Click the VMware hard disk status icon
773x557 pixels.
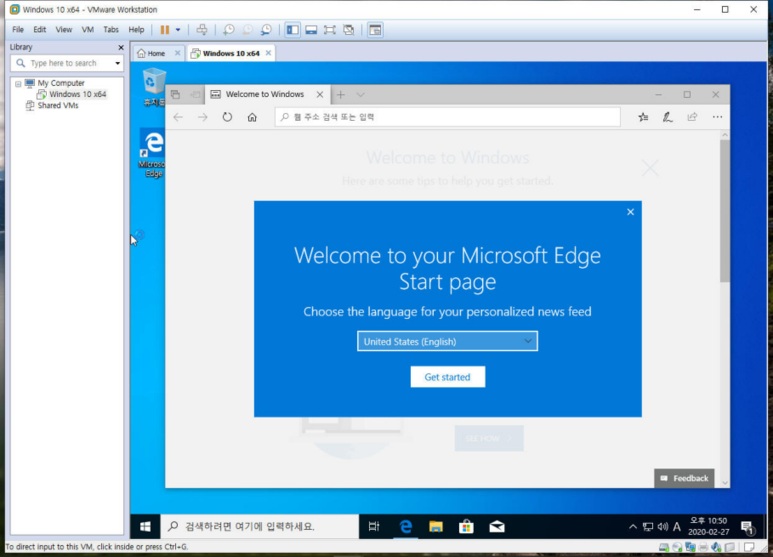(664, 547)
